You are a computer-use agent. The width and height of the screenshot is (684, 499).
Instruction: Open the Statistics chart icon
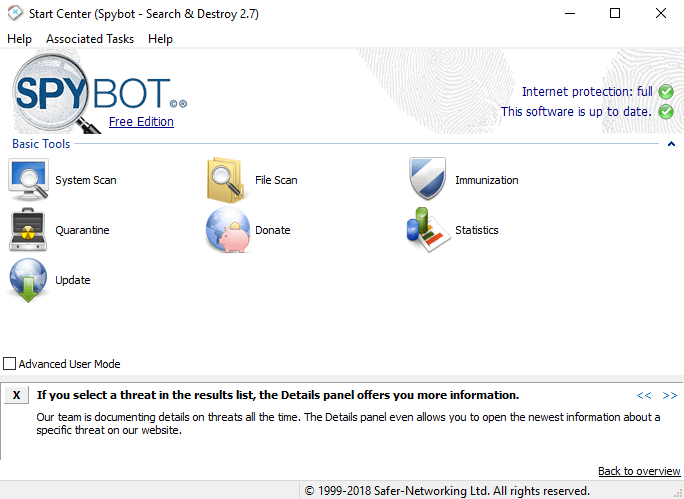click(427, 229)
